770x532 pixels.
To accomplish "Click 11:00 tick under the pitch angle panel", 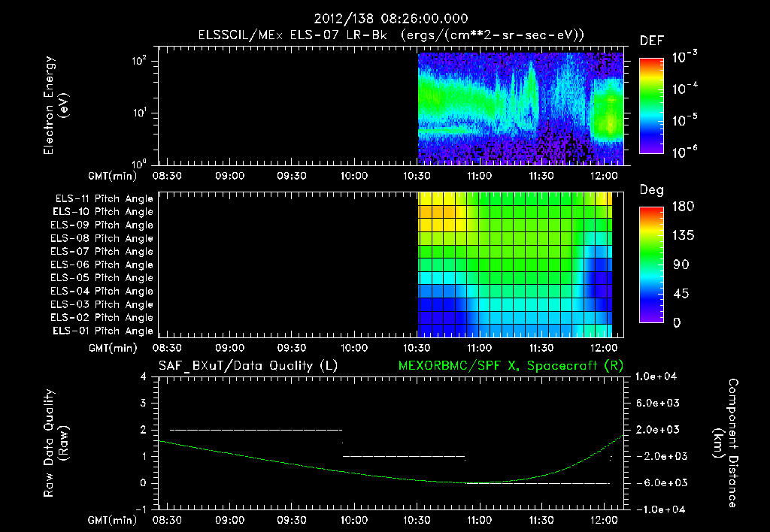I will point(479,348).
